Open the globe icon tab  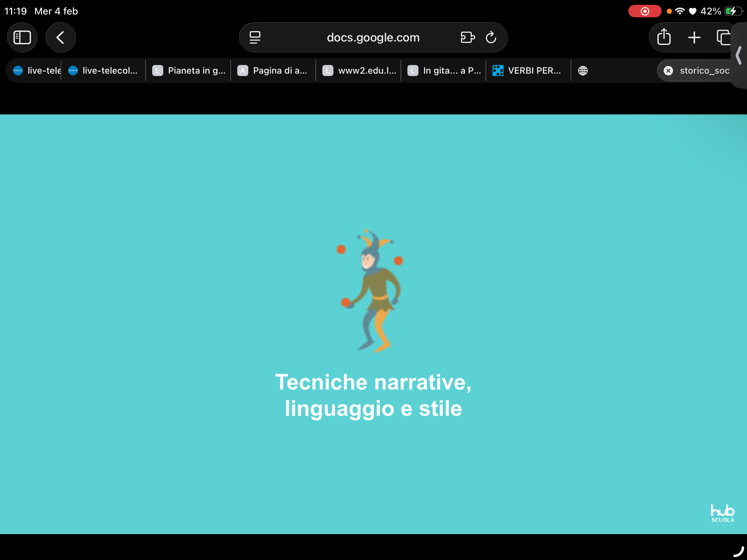click(x=583, y=71)
